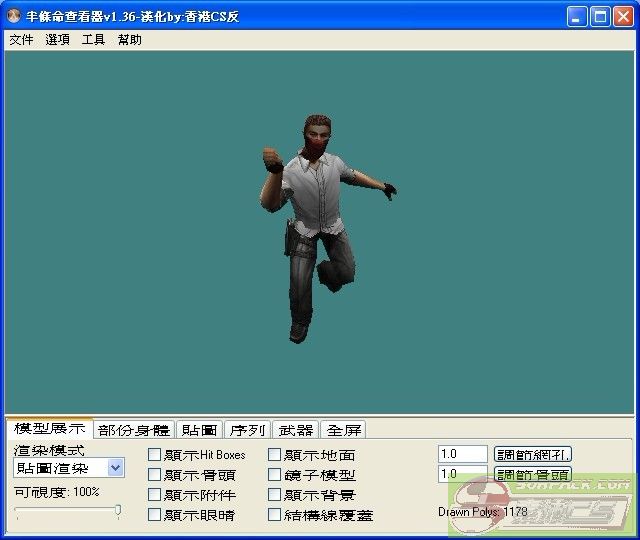Open the 武器 tab
This screenshot has height=540, width=640.
[x=295, y=430]
